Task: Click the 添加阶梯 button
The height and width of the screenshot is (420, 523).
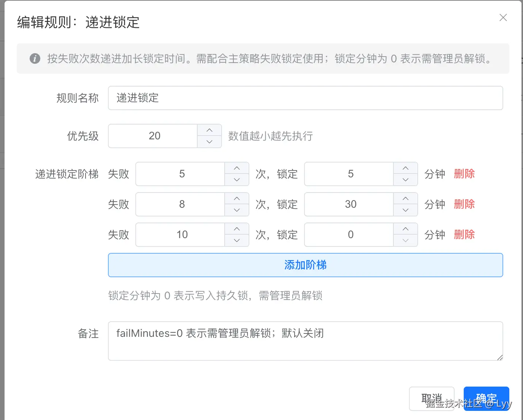Action: click(306, 265)
